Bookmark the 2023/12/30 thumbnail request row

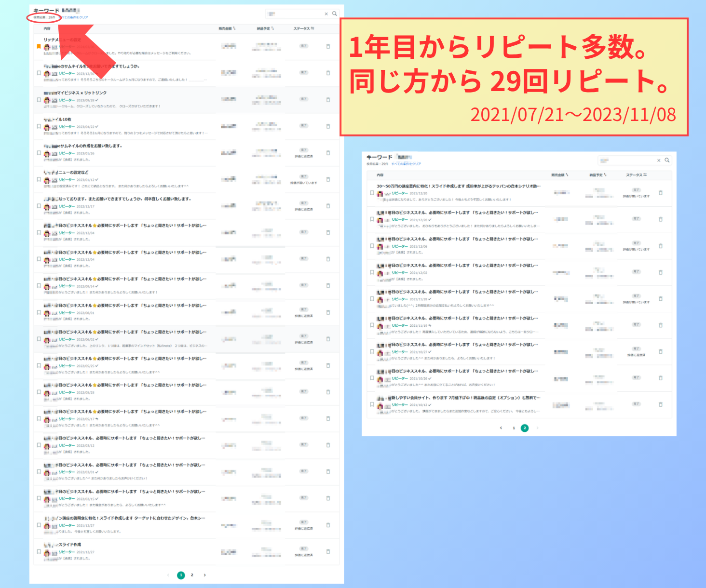39,73
